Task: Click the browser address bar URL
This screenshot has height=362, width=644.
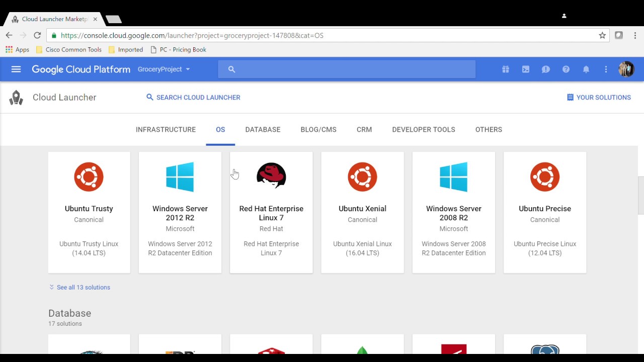Action: pyautogui.click(x=192, y=36)
